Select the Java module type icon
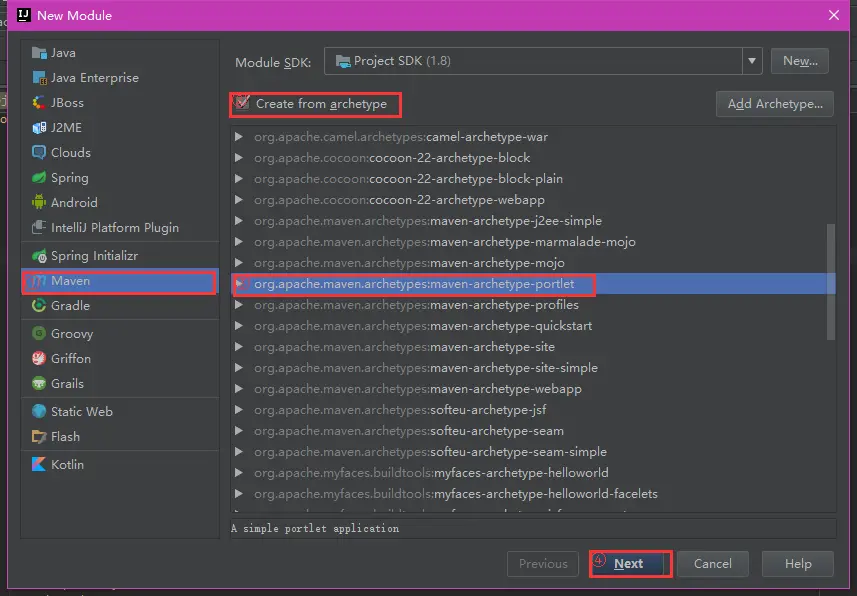 (x=39, y=53)
